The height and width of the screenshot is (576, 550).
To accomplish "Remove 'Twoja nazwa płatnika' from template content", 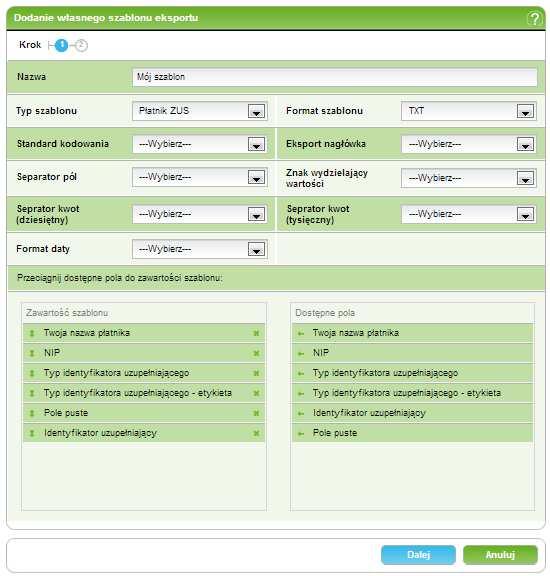I will pyautogui.click(x=256, y=334).
